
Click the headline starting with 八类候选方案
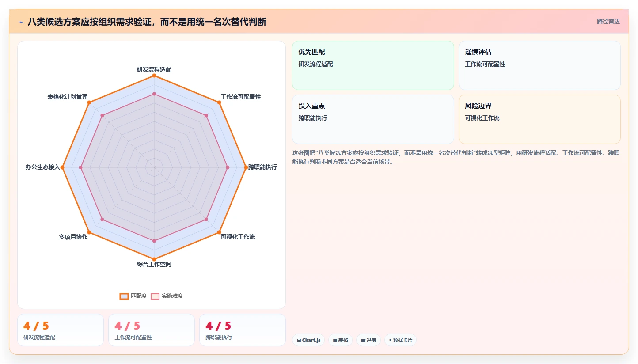tap(147, 22)
